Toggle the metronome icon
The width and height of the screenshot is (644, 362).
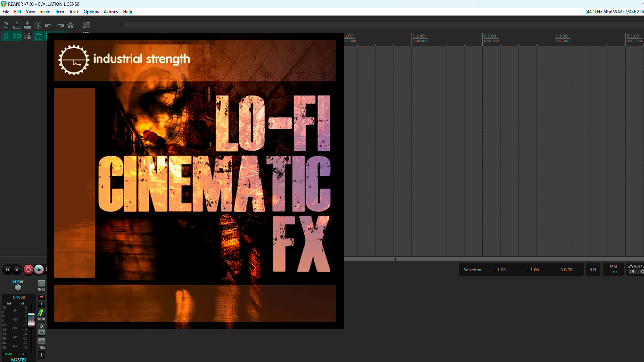tap(71, 25)
